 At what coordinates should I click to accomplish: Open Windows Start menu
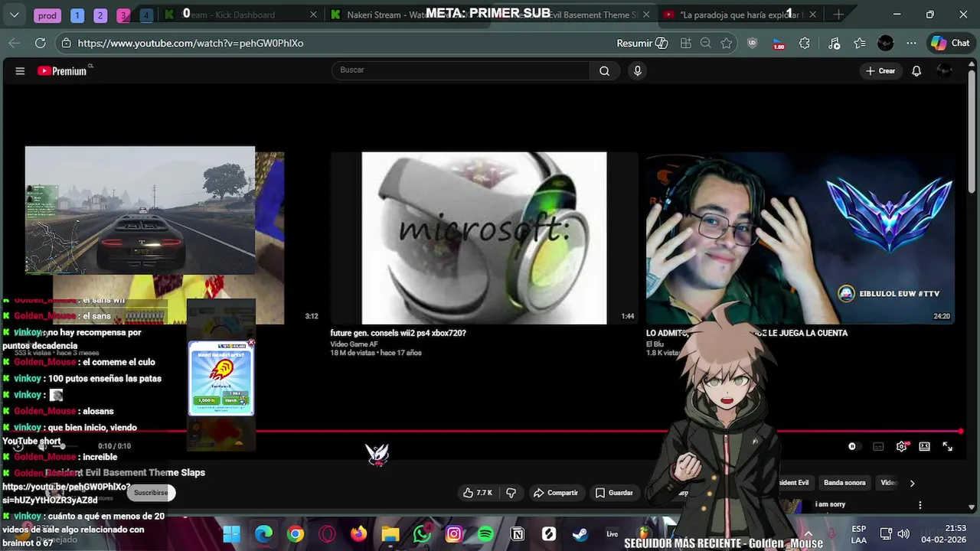point(231,534)
